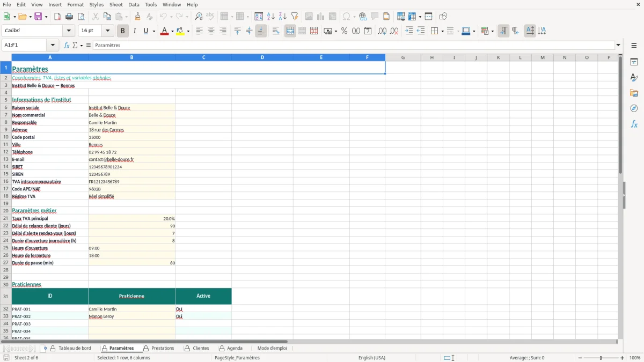The image size is (644, 362).
Task: Toggle Left-To-Right paragraph direction
Action: (x=503, y=31)
